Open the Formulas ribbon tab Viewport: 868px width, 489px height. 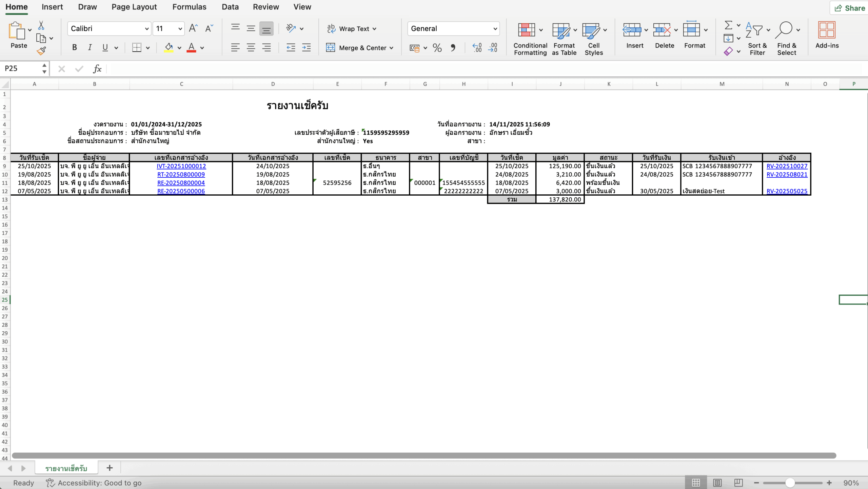[189, 7]
